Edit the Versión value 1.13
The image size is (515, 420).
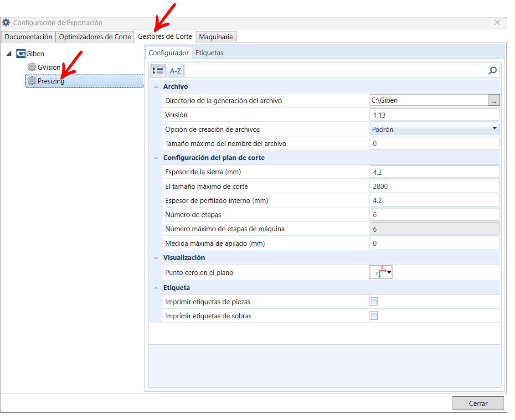[434, 115]
